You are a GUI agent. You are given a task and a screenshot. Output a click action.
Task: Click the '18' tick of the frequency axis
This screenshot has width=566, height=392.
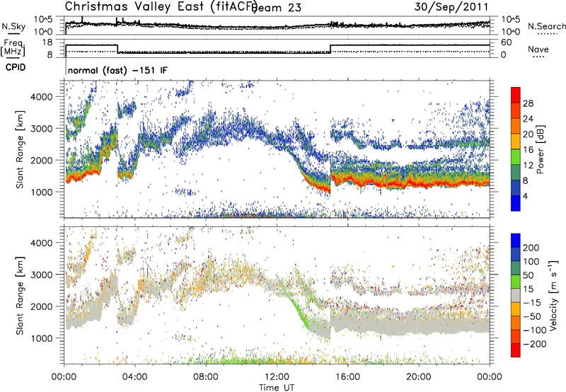pyautogui.click(x=47, y=42)
